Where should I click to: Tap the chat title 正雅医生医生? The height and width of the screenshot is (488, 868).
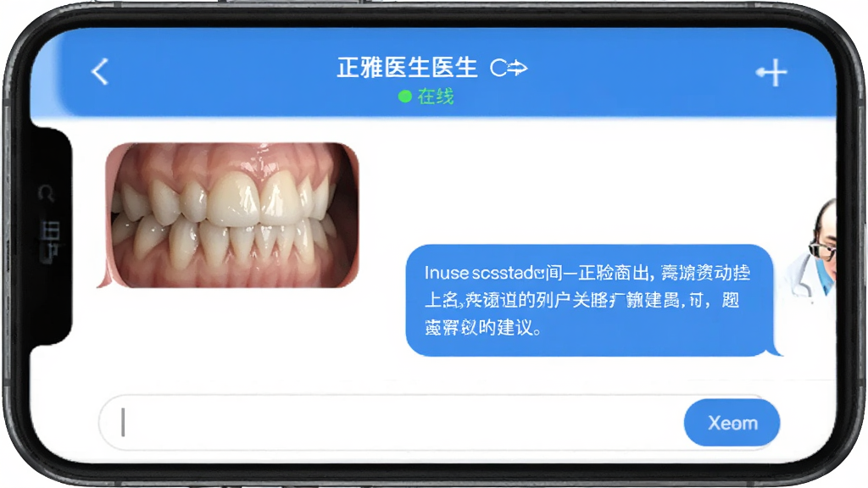407,68
